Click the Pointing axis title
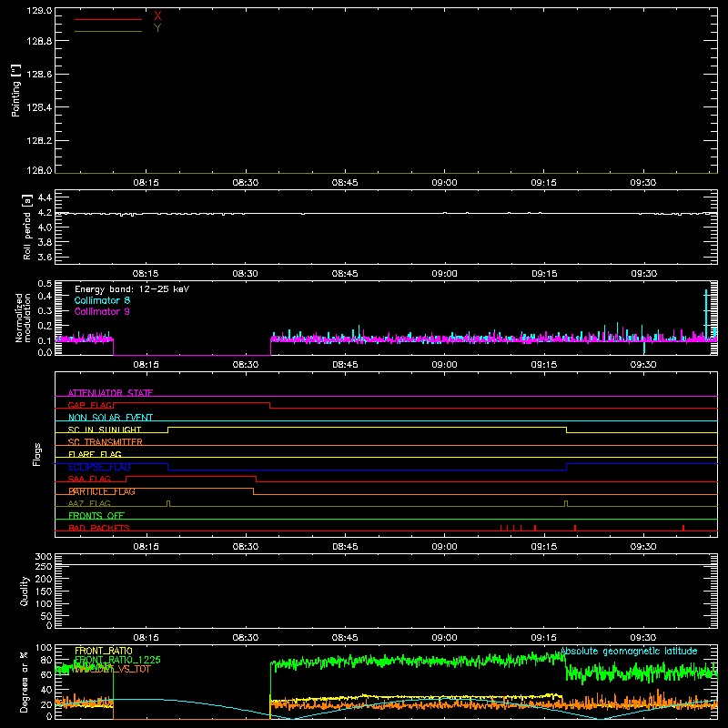This screenshot has width=728, height=728. (15, 90)
